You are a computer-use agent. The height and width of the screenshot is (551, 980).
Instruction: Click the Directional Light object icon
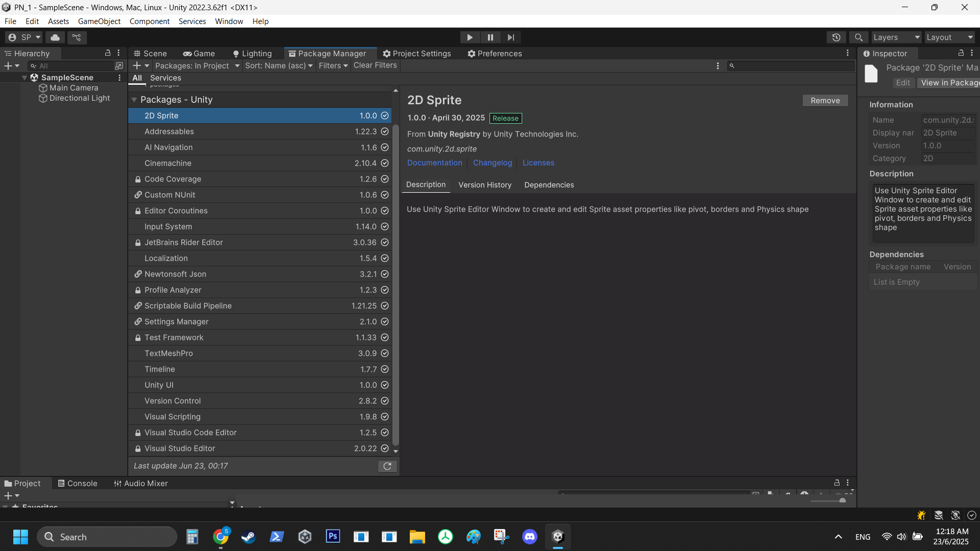tap(43, 98)
